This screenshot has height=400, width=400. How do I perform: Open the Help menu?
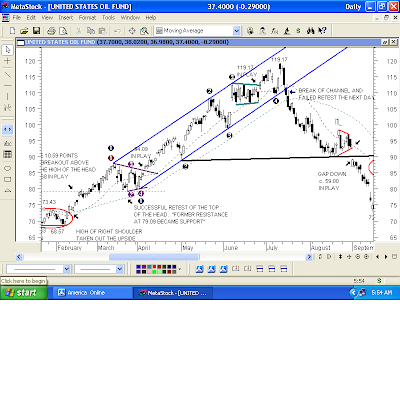(x=151, y=18)
